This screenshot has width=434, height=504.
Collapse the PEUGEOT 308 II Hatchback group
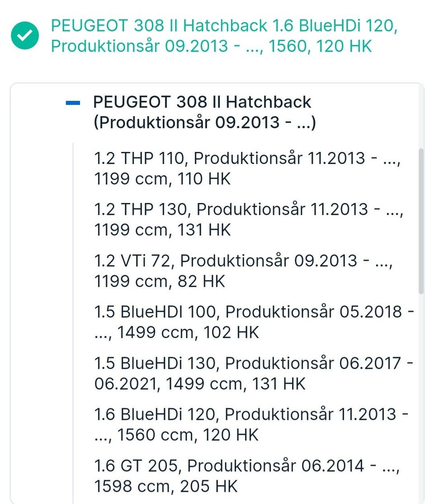(x=72, y=104)
